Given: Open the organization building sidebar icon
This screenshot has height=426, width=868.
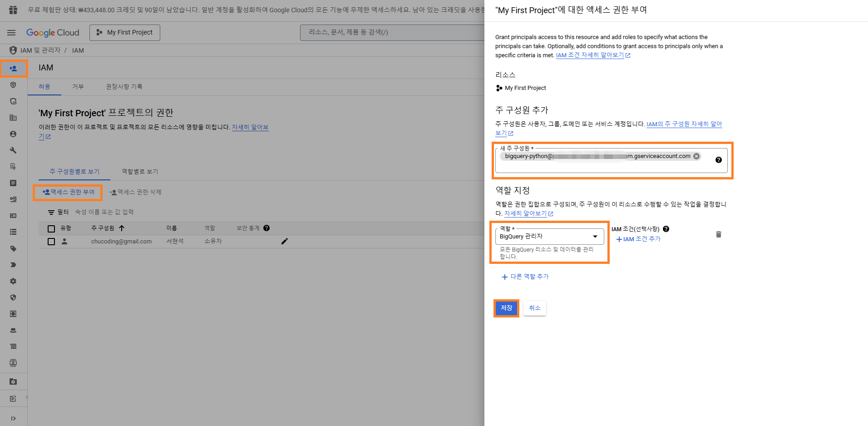Looking at the screenshot, I should point(13,118).
